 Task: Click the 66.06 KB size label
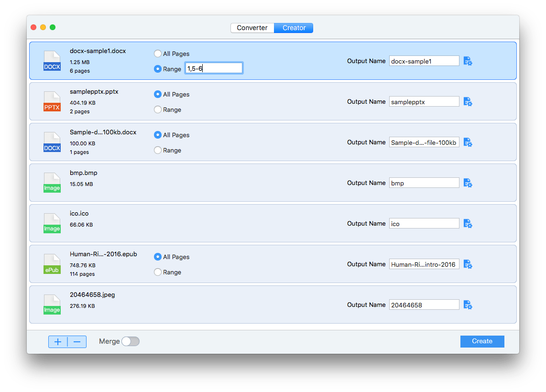click(x=81, y=225)
